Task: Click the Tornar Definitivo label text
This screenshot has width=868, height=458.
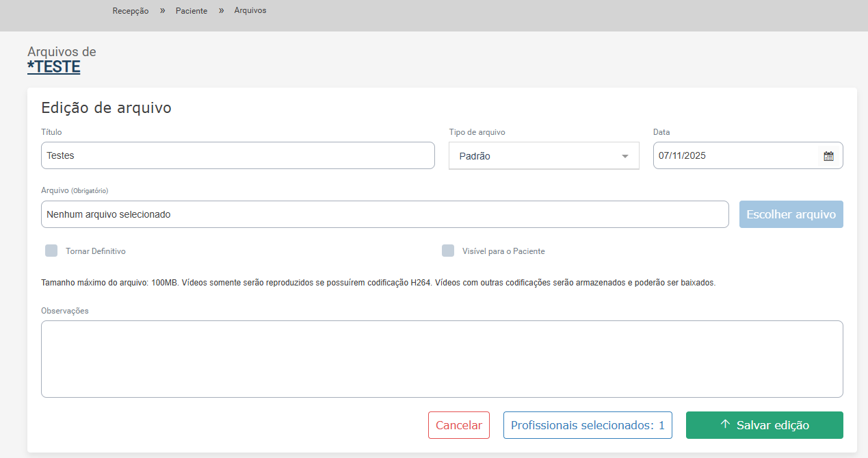Action: click(x=96, y=251)
